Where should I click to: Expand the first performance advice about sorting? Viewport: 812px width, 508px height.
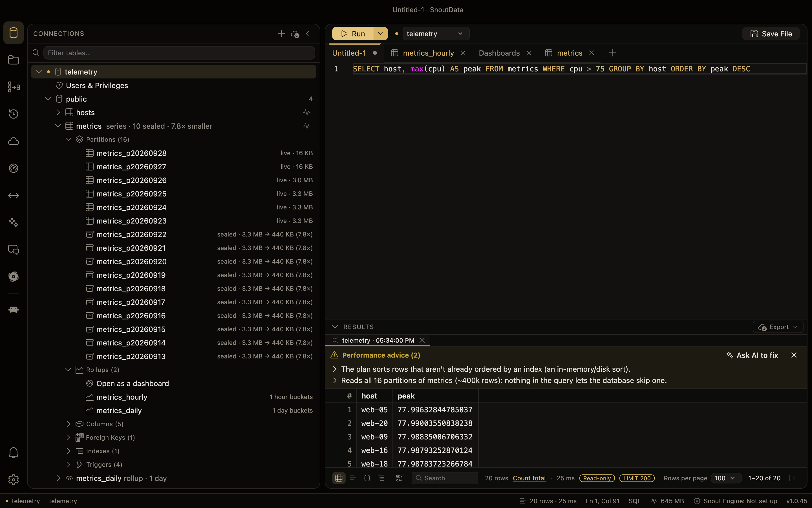pyautogui.click(x=335, y=369)
